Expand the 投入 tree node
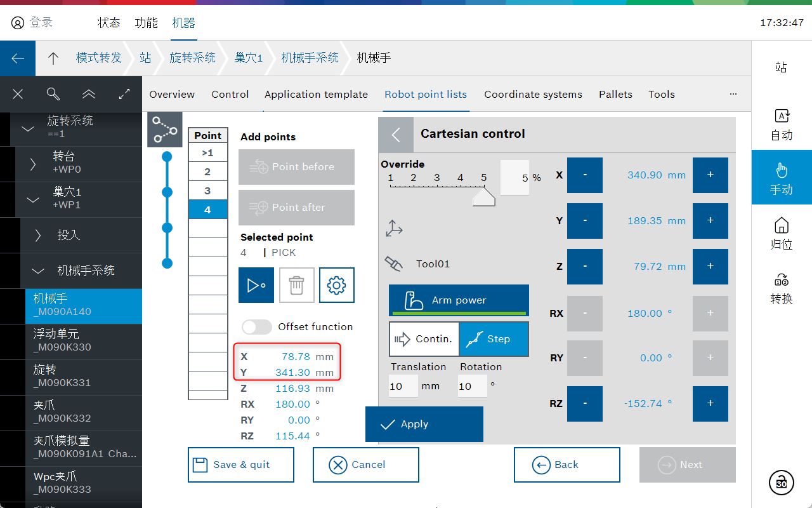The height and width of the screenshot is (508, 812). (x=38, y=236)
